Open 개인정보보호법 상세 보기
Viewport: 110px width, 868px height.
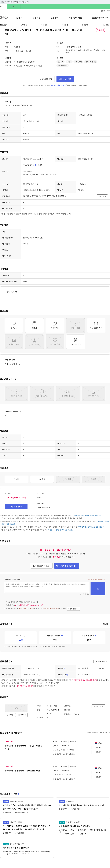coord(41,566)
